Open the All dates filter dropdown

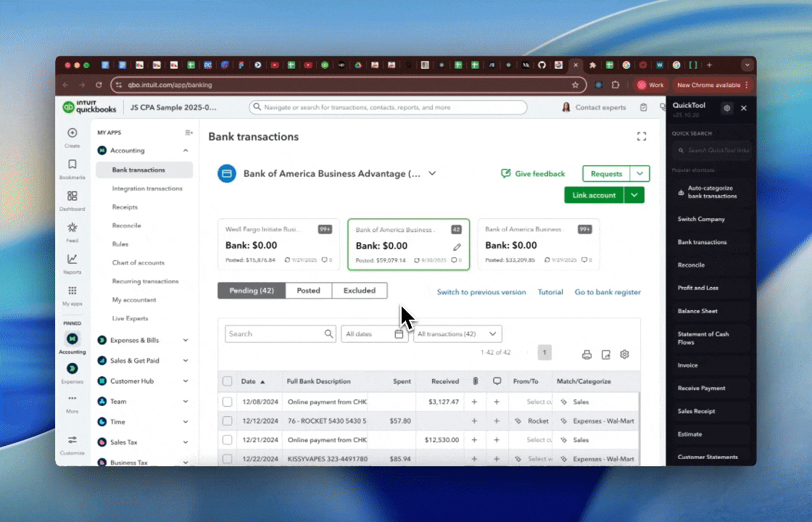(x=373, y=333)
